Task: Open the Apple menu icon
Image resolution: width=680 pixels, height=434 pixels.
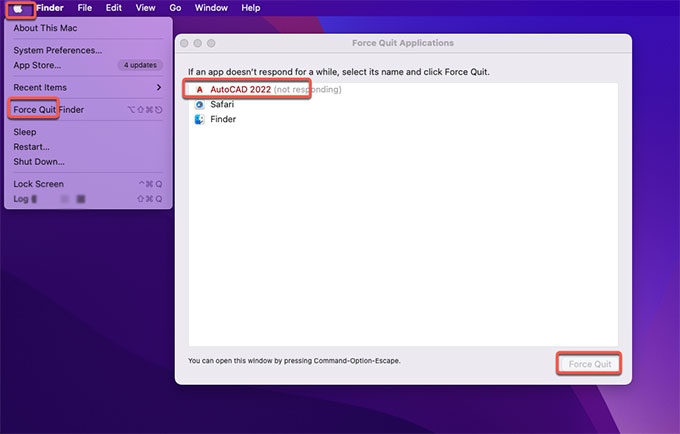Action: point(19,8)
